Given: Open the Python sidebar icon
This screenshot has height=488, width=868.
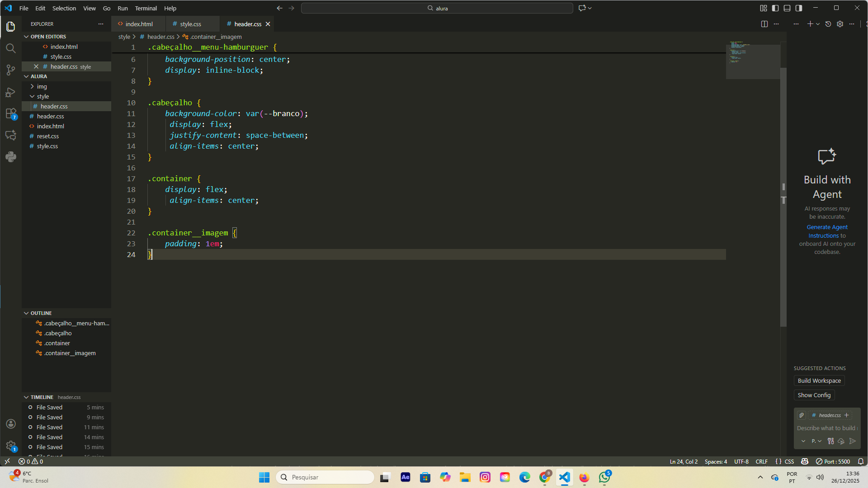Looking at the screenshot, I should pyautogui.click(x=11, y=157).
